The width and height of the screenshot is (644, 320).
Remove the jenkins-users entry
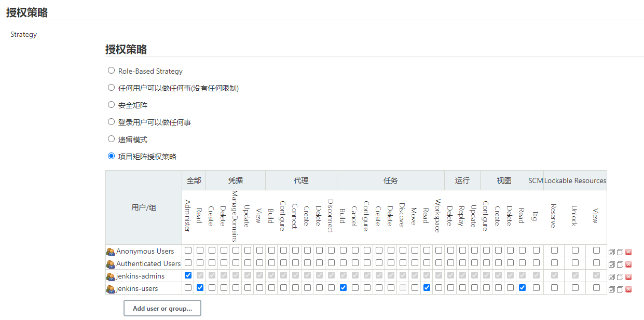[x=628, y=289]
